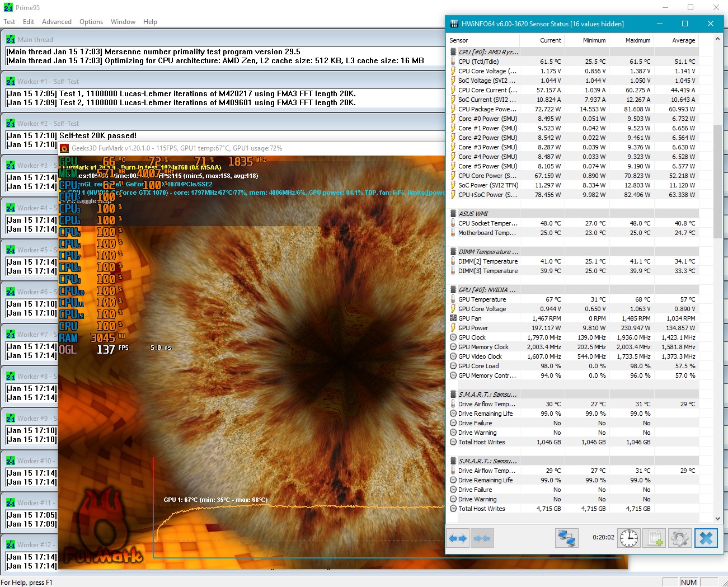Click the Worker #9 window icon
The image size is (728, 587).
pos(11,418)
